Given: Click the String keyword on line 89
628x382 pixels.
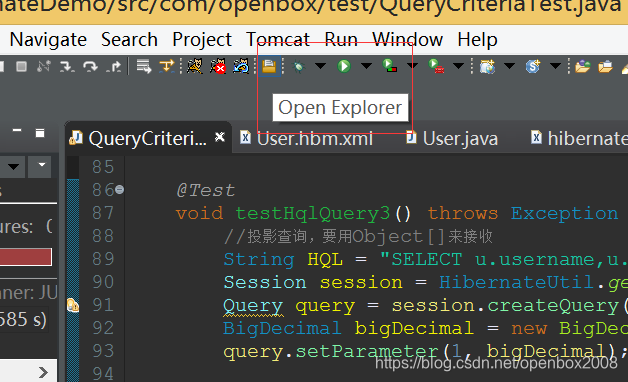Looking at the screenshot, I should pyautogui.click(x=259, y=259).
